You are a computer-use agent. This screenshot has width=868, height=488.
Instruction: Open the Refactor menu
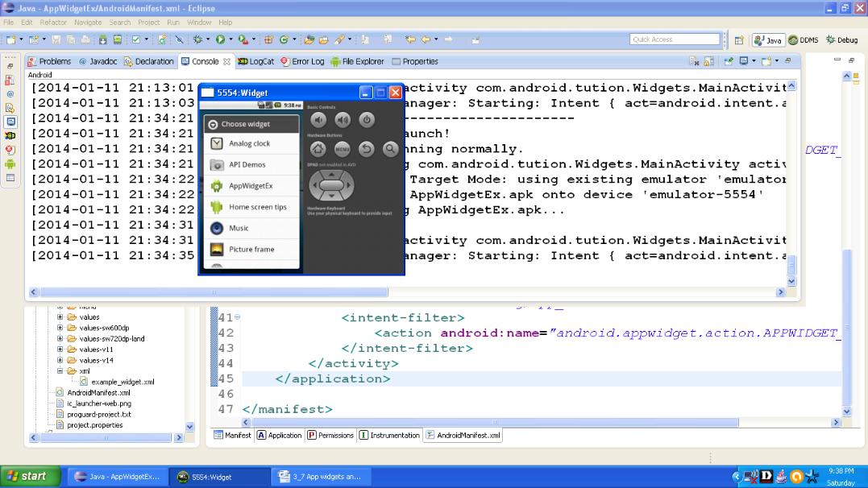pyautogui.click(x=53, y=22)
